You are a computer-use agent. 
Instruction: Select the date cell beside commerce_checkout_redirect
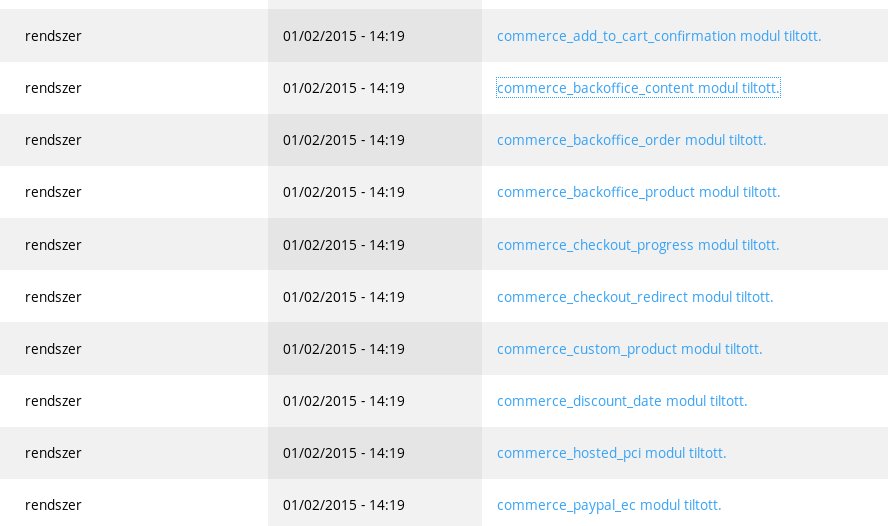click(375, 297)
